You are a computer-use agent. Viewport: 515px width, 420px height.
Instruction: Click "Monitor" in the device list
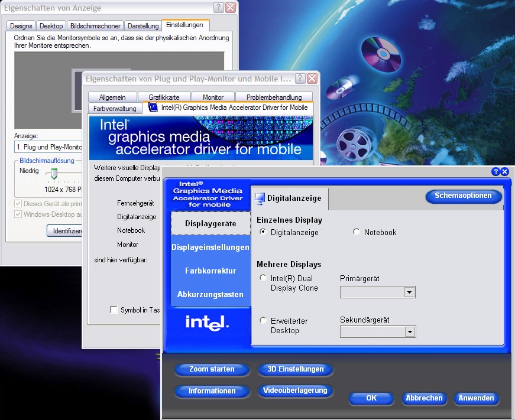click(x=128, y=245)
